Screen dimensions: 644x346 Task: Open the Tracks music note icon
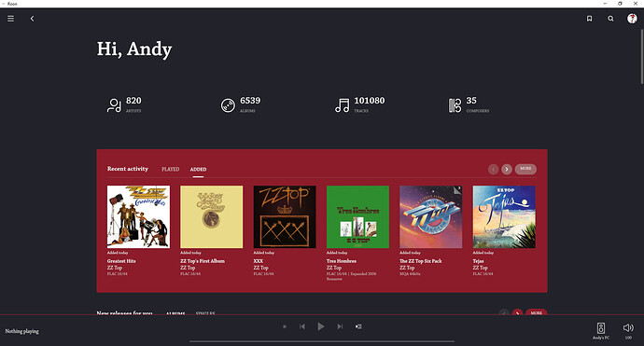click(x=343, y=105)
